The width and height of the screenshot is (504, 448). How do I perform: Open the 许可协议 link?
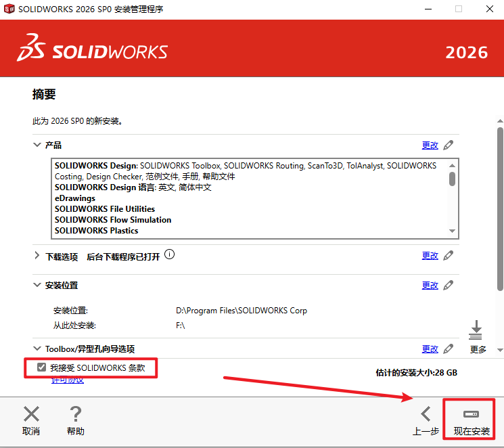68,380
